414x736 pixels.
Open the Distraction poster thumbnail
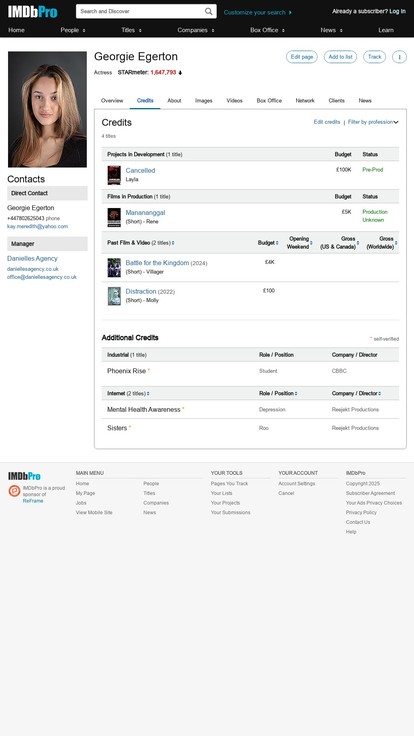tap(114, 296)
